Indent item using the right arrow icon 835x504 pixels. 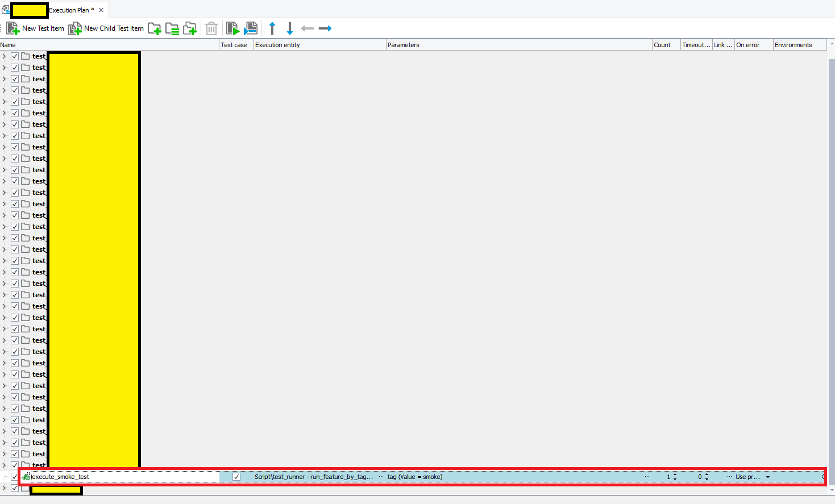[x=325, y=28]
